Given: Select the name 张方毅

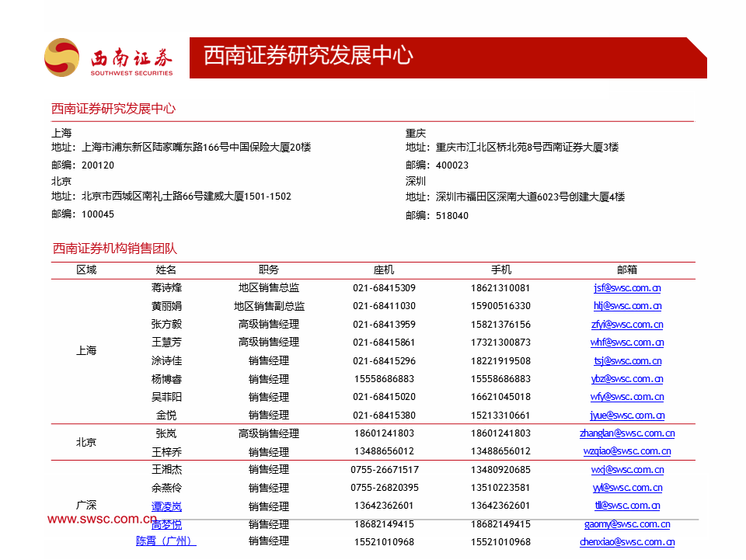Looking at the screenshot, I should coord(166,325).
